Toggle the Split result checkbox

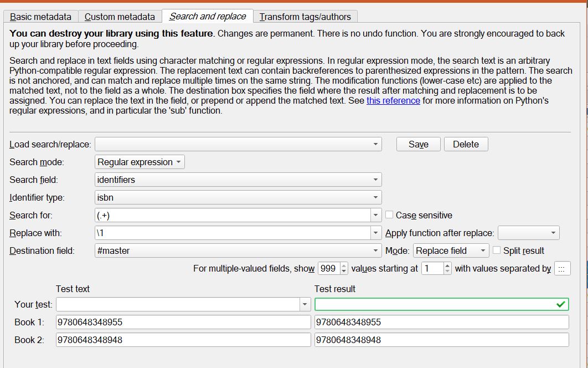497,251
